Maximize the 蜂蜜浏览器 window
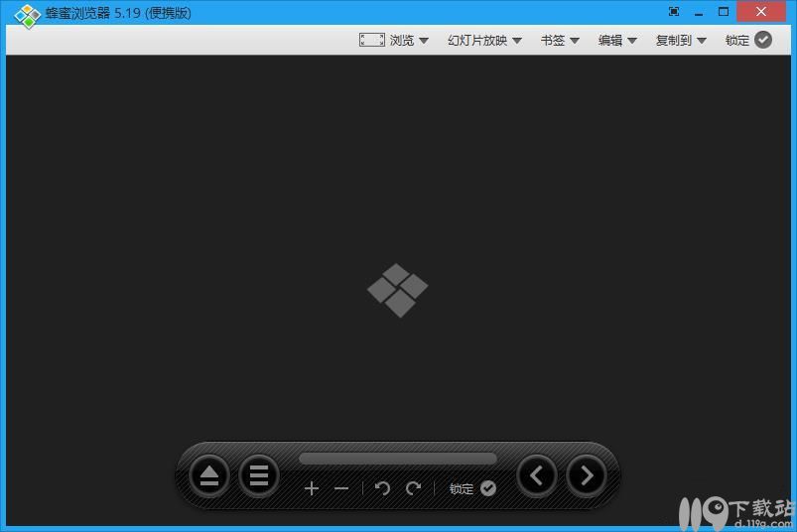Viewport: 797px width, 532px height. click(x=724, y=12)
